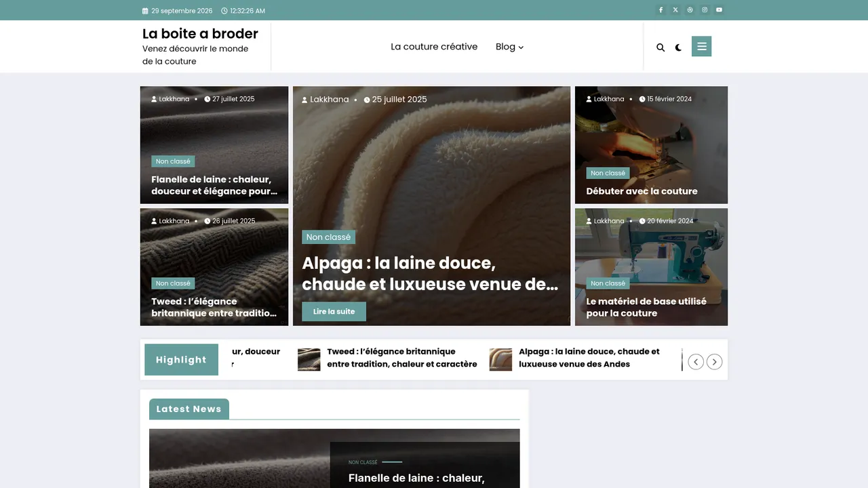The height and width of the screenshot is (488, 868).
Task: Toggle dark mode with the moon icon
Action: point(678,47)
